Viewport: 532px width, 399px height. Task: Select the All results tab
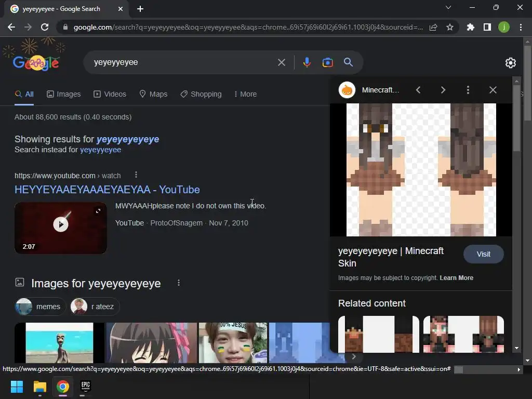[24, 94]
